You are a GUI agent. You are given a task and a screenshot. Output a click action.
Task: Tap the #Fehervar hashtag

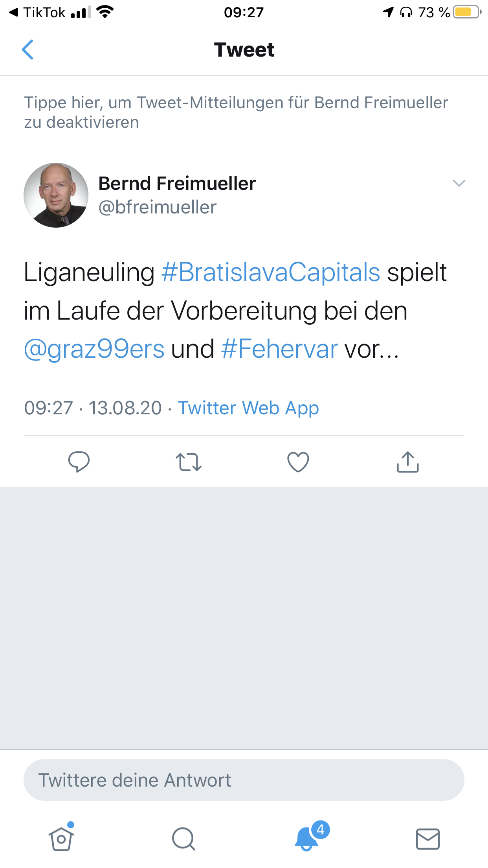(279, 349)
